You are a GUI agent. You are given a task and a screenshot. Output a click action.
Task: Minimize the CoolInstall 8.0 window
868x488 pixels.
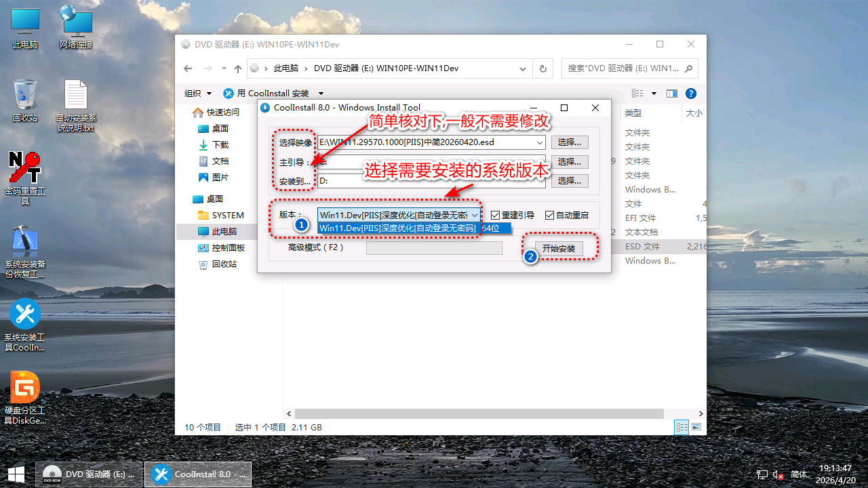pyautogui.click(x=533, y=108)
